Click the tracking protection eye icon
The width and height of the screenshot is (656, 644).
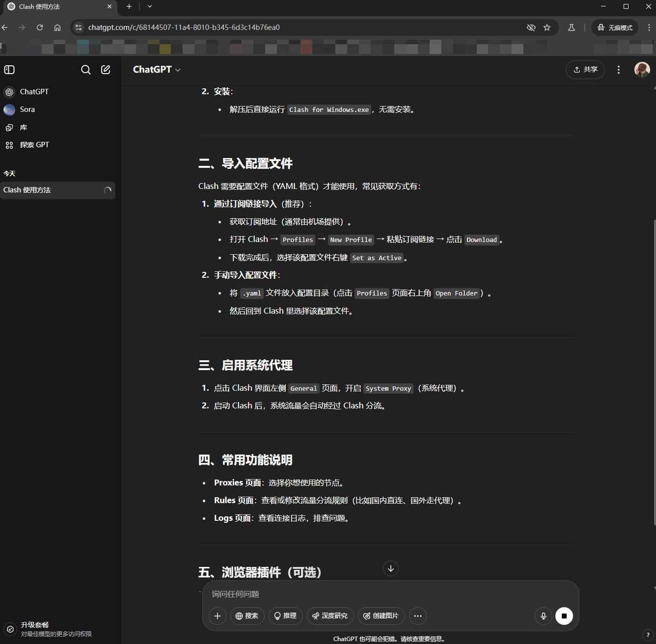click(531, 27)
